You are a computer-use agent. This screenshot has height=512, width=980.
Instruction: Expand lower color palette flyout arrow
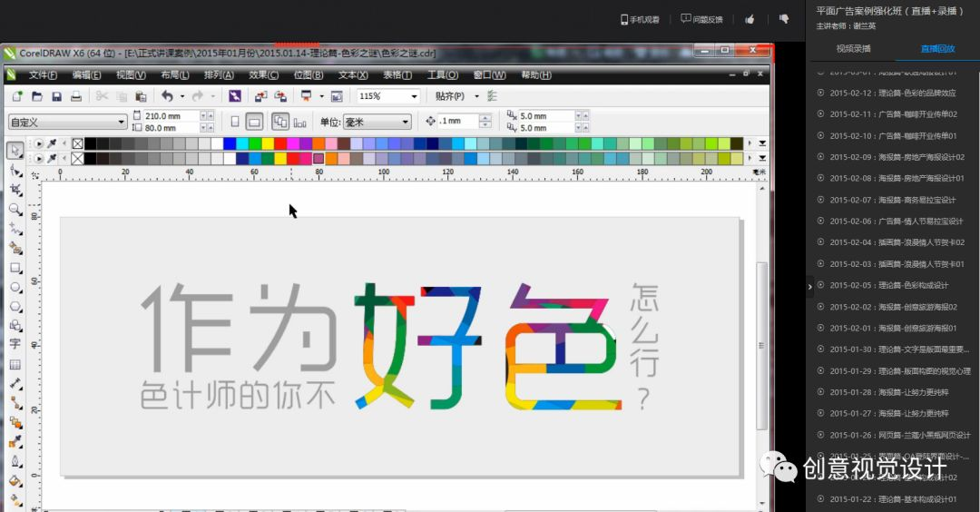click(x=762, y=158)
